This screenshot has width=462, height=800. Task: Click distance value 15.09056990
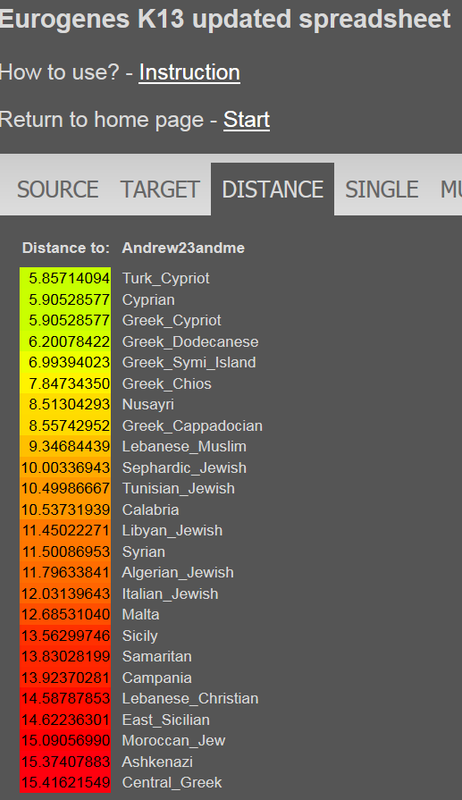(65, 741)
